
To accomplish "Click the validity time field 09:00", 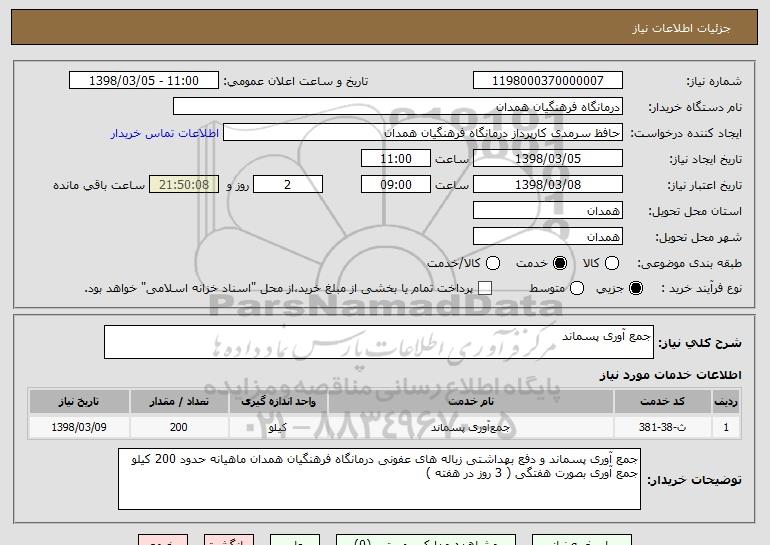I will tap(396, 185).
